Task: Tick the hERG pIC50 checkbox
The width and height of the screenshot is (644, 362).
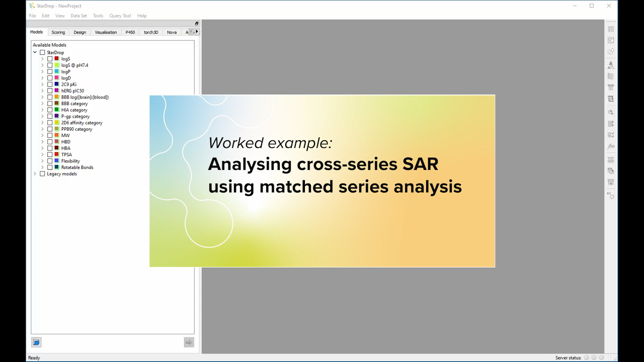Action: point(50,90)
